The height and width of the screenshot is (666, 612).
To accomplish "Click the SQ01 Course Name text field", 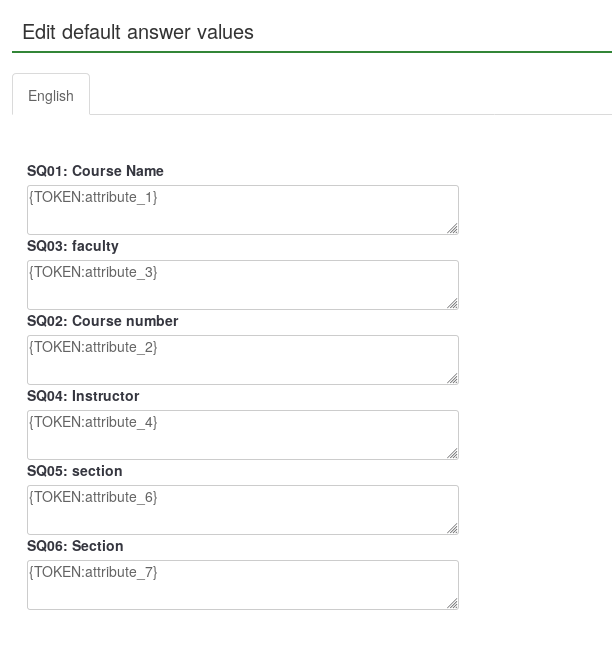I will click(x=242, y=210).
